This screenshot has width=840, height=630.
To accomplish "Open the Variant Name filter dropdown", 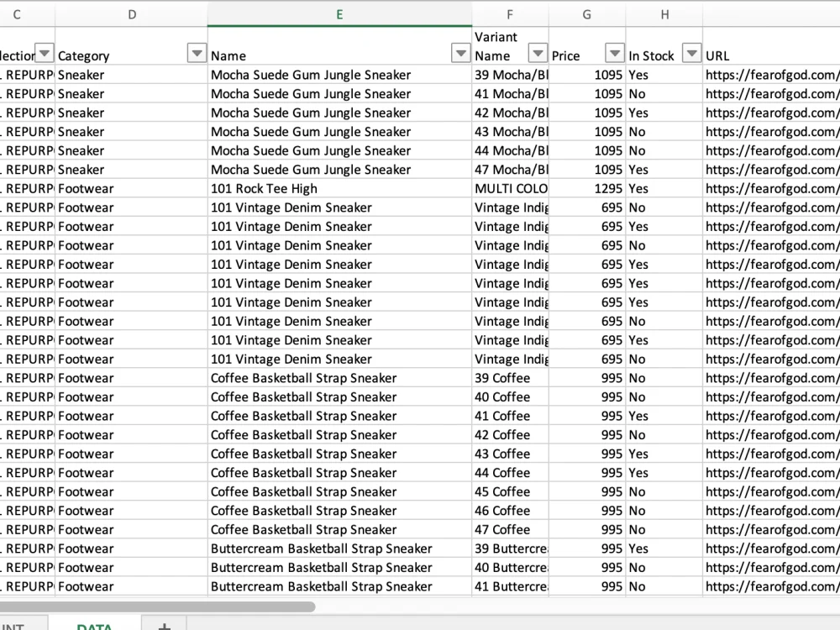I will point(538,53).
